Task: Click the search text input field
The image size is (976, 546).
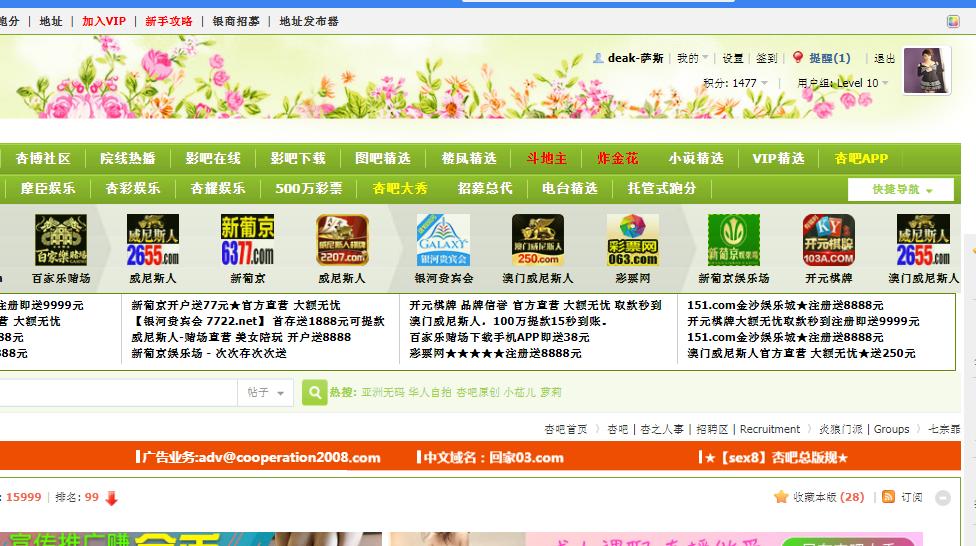Action: click(118, 392)
